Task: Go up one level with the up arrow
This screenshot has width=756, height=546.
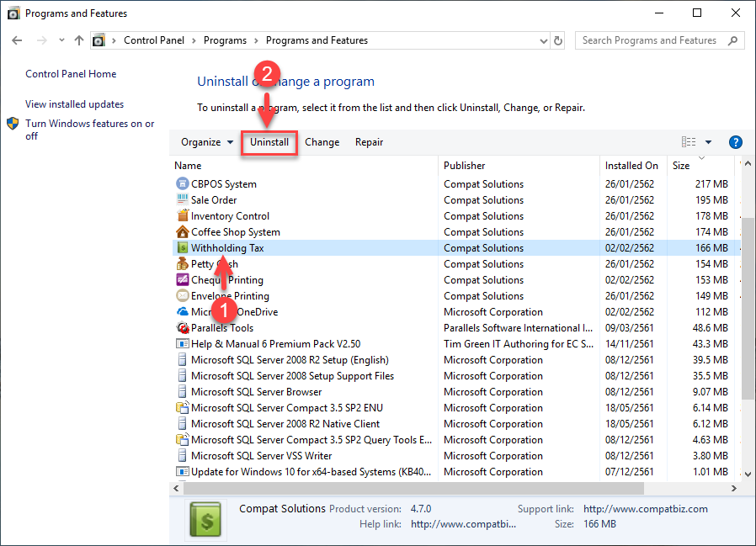Action: pyautogui.click(x=78, y=40)
